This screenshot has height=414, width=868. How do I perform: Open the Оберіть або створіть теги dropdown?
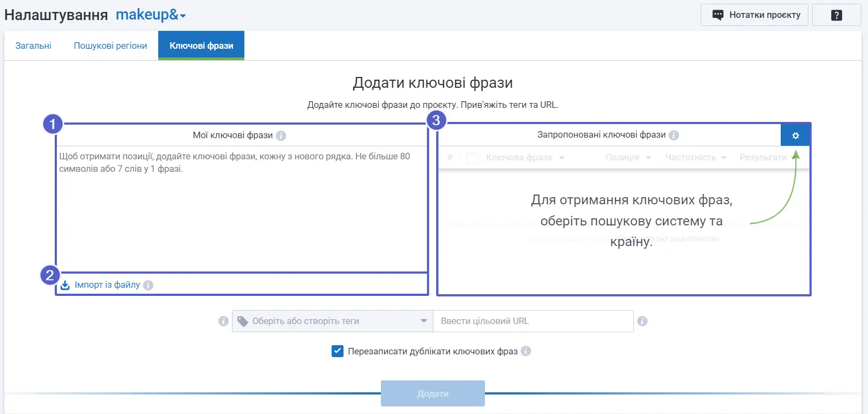(x=333, y=321)
